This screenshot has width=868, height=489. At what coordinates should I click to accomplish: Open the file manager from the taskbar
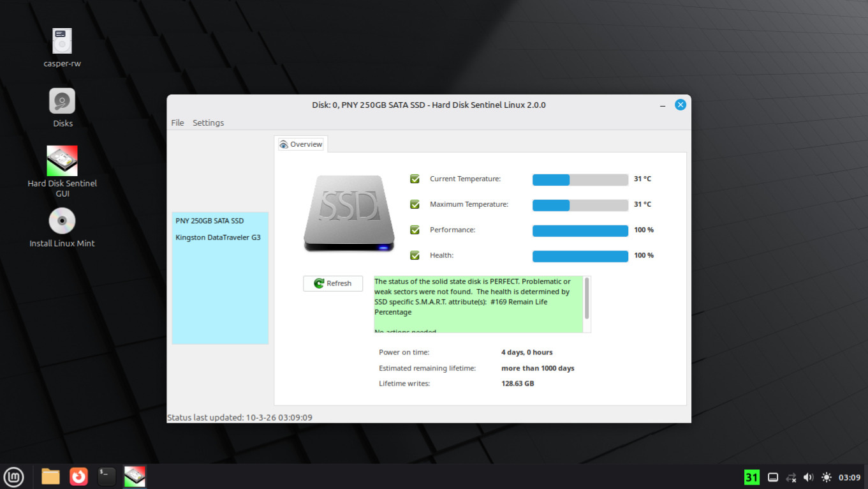[50, 477]
